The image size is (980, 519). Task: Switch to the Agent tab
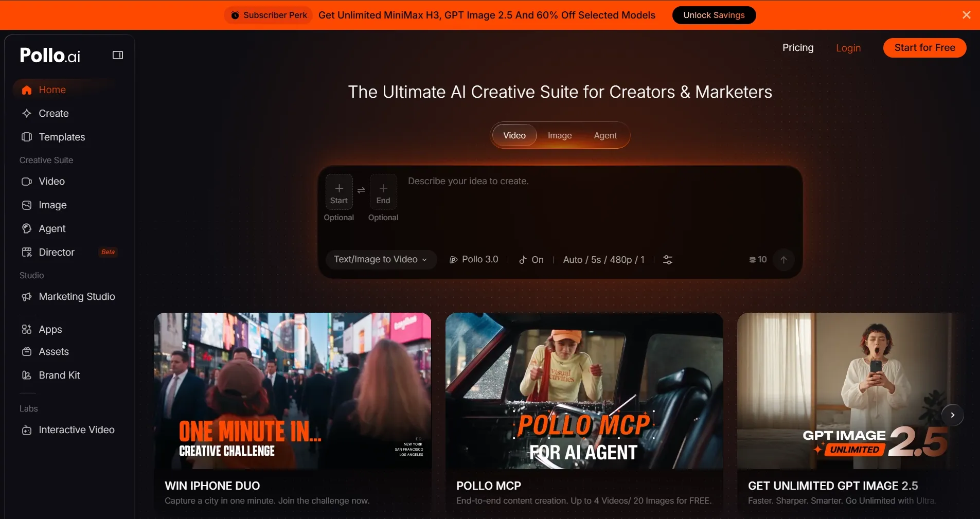[x=605, y=135]
